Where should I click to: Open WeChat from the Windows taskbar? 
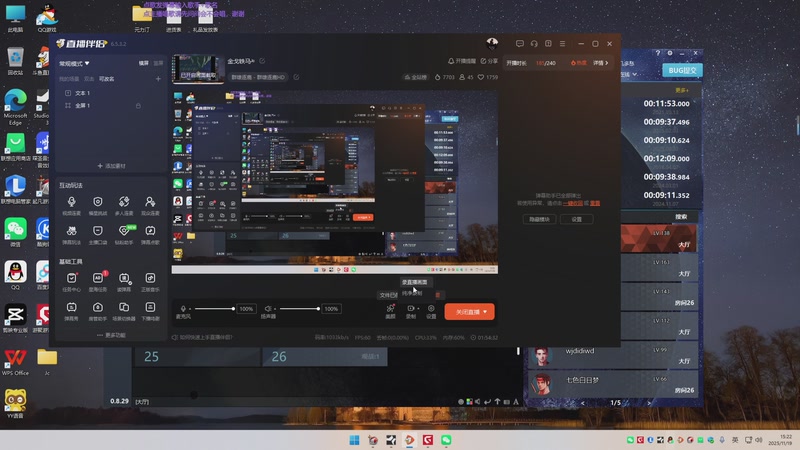click(446, 440)
